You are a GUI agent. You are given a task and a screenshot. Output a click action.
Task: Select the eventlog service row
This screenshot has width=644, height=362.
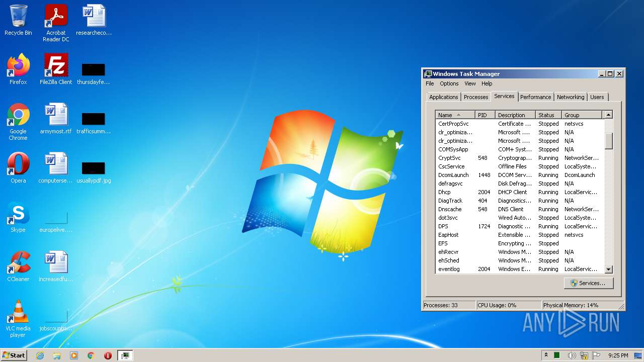tap(519, 269)
